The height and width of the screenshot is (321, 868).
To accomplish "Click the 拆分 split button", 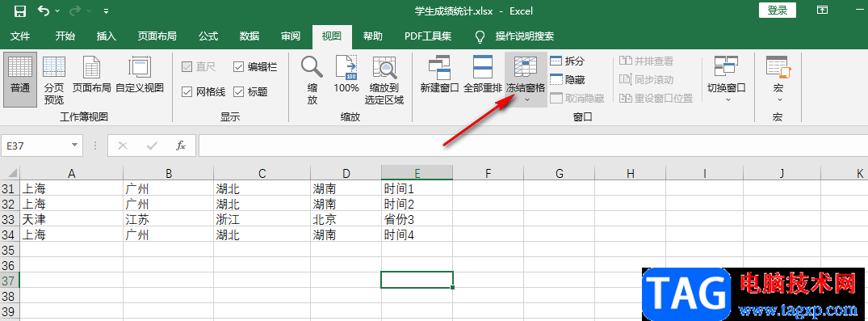I will pyautogui.click(x=567, y=61).
